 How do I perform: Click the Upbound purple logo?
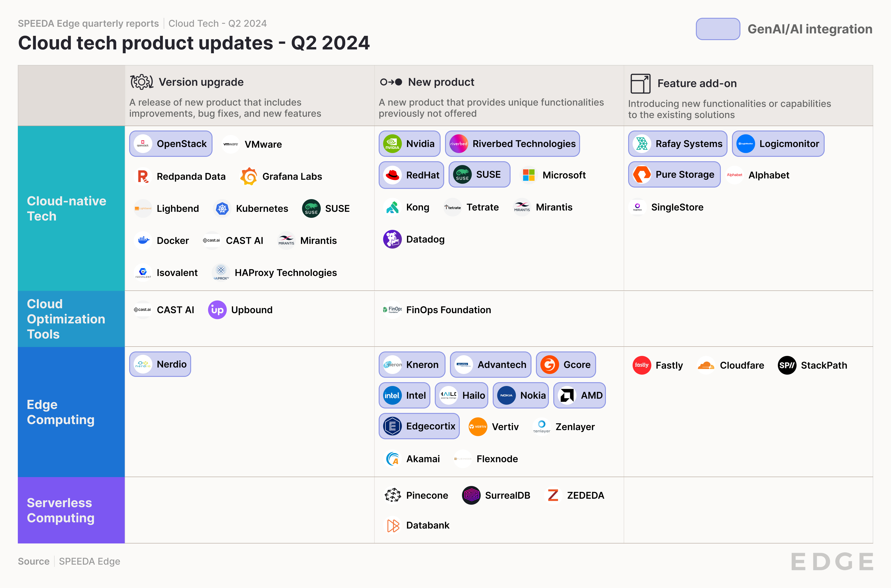217,310
